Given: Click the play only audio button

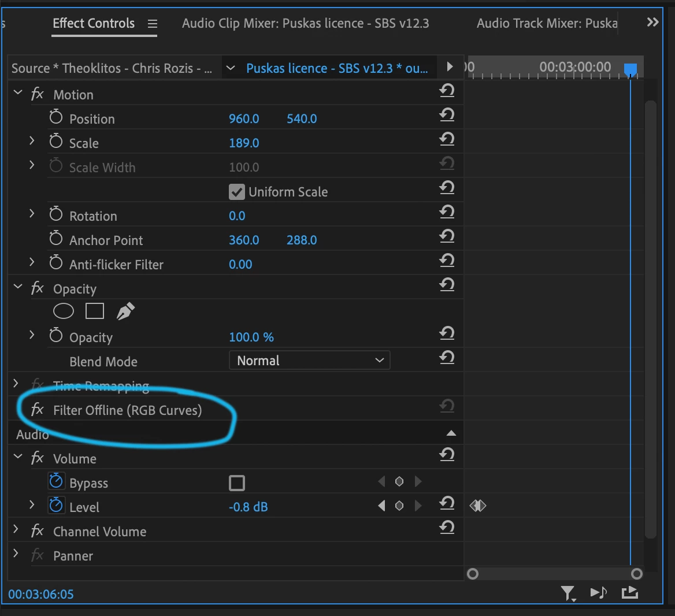Looking at the screenshot, I should 599,593.
